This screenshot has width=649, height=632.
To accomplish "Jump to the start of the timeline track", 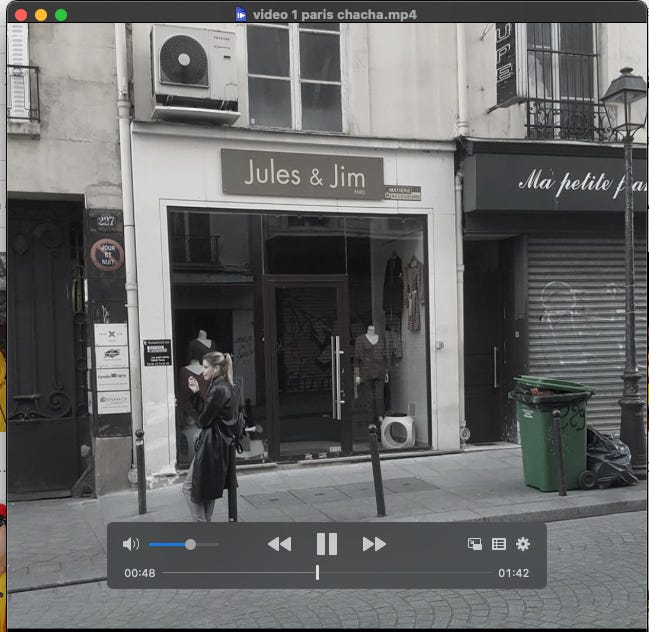I will [x=164, y=573].
